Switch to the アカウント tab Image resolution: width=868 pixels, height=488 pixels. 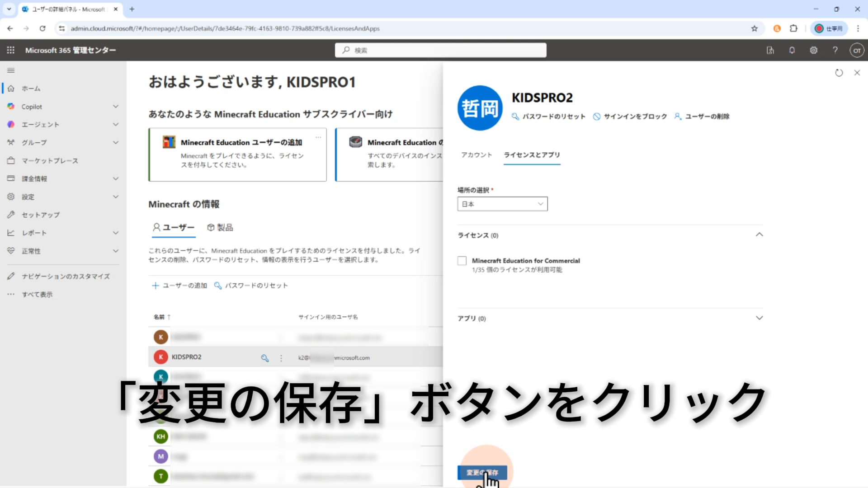click(476, 155)
